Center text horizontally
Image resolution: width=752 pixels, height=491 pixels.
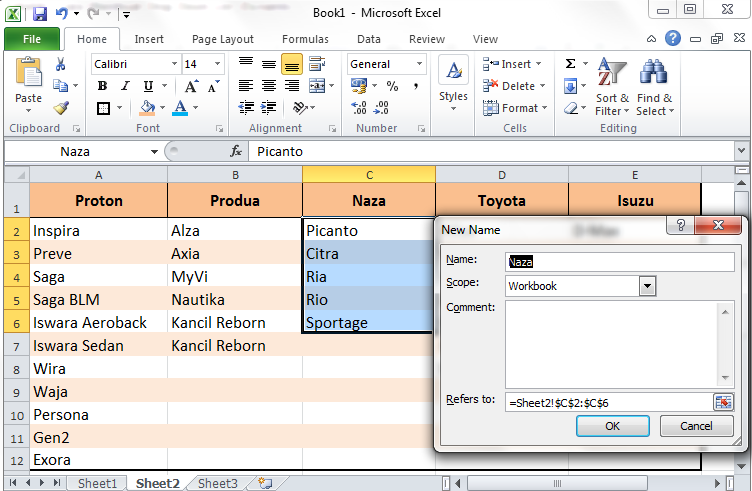pyautogui.click(x=269, y=86)
